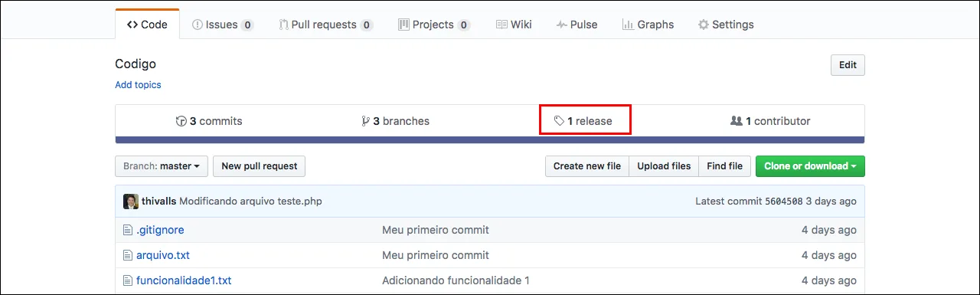Click "4 days ago" in the .gitignore row

click(829, 230)
